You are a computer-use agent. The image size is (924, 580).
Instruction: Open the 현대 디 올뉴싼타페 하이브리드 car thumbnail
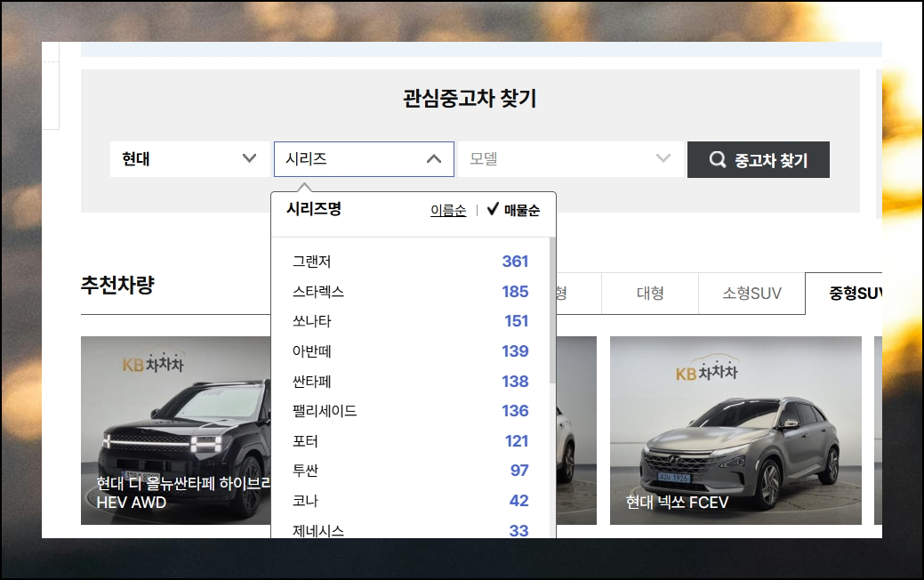point(175,431)
